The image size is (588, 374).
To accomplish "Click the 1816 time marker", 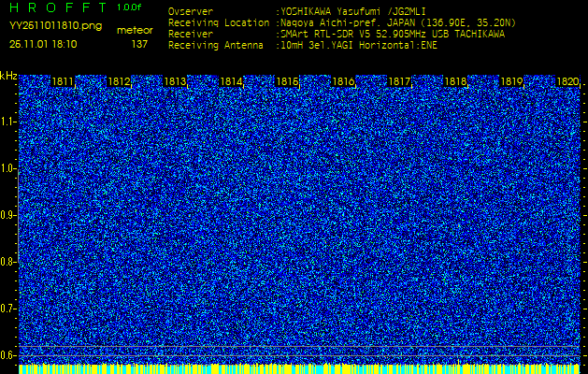I will [x=343, y=81].
